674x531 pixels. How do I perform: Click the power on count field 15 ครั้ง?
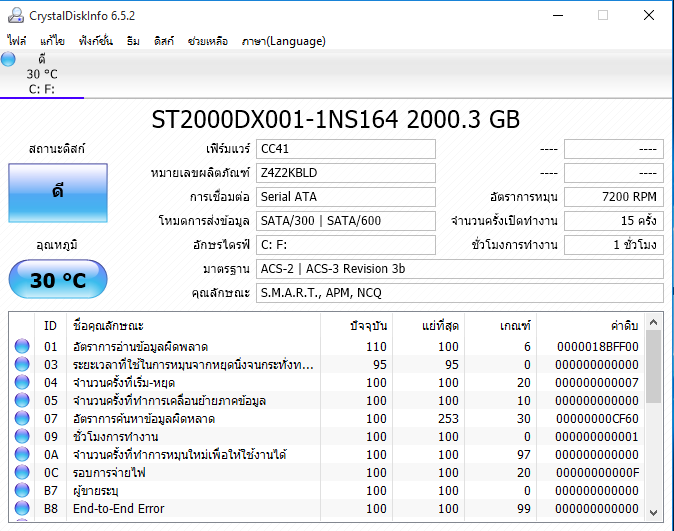614,221
